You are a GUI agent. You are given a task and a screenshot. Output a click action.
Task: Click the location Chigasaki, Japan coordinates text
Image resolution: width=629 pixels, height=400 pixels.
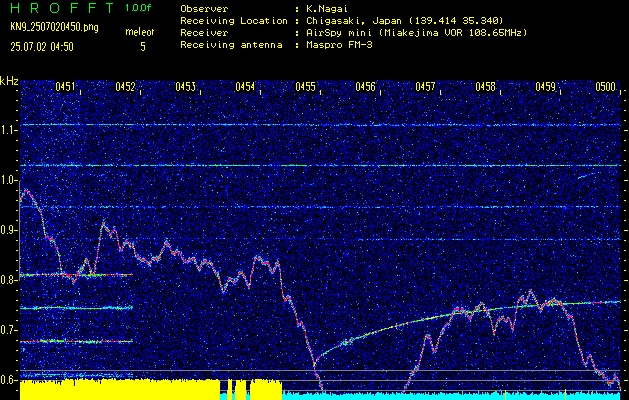[404, 21]
